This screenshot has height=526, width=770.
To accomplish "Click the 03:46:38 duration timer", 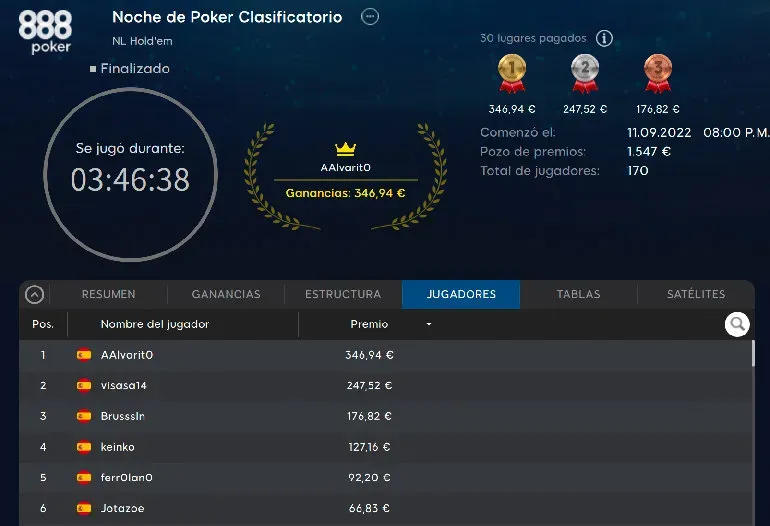I will pyautogui.click(x=130, y=180).
